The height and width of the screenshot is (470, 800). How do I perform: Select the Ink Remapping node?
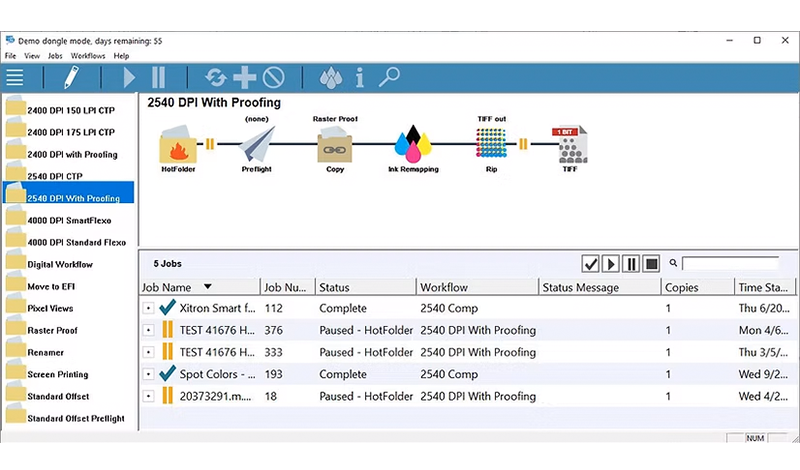[x=413, y=144]
